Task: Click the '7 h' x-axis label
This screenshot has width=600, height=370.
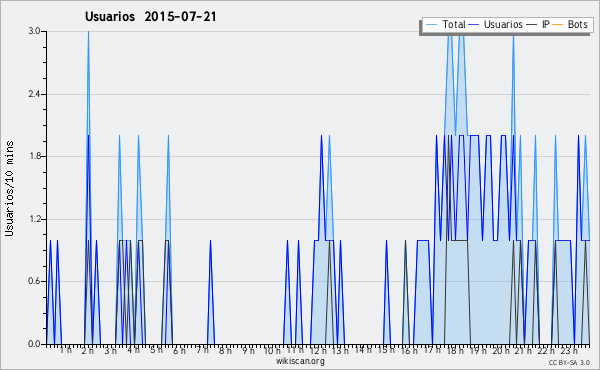Action: pos(202,350)
